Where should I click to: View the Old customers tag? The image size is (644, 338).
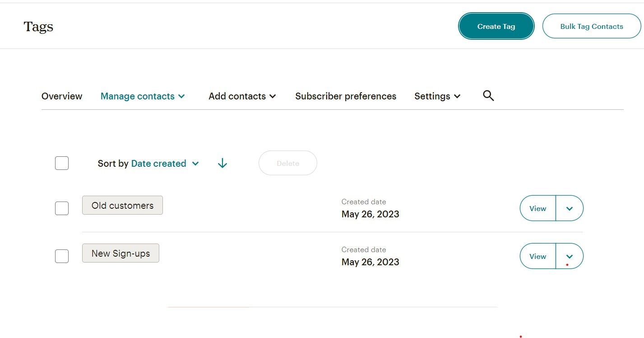tap(537, 208)
